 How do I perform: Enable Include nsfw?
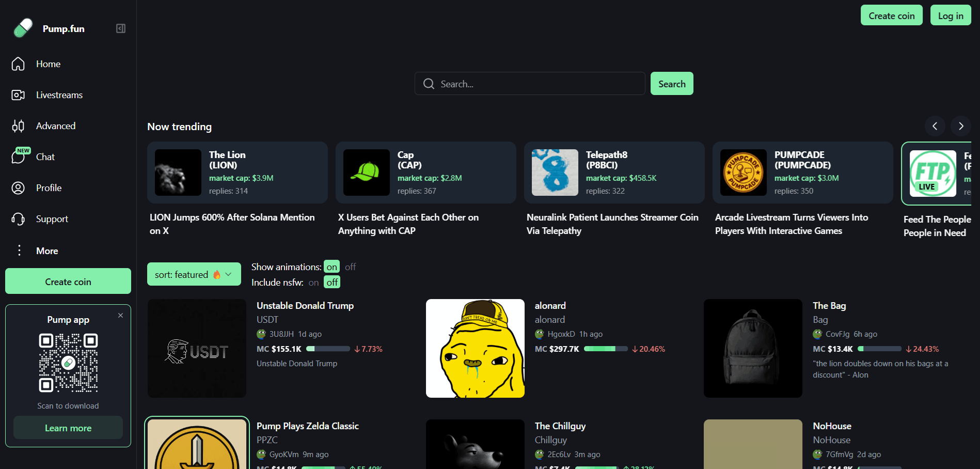pyautogui.click(x=313, y=282)
